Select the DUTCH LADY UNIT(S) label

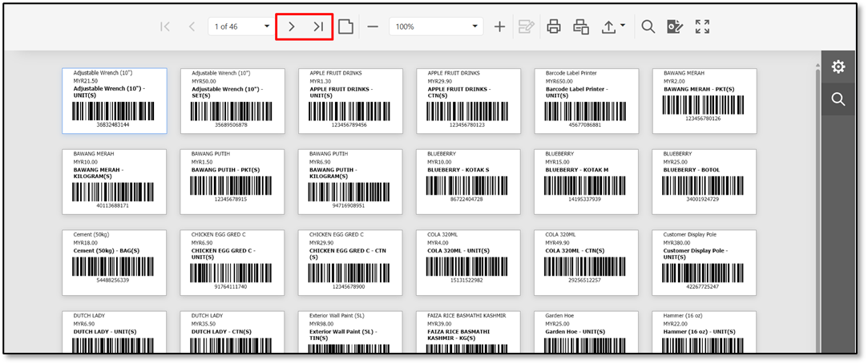click(x=114, y=331)
